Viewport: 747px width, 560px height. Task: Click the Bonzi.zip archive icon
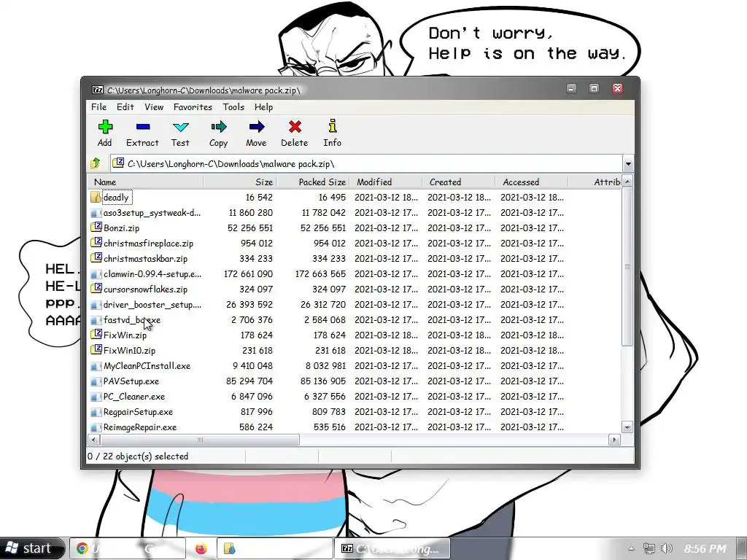(x=96, y=227)
